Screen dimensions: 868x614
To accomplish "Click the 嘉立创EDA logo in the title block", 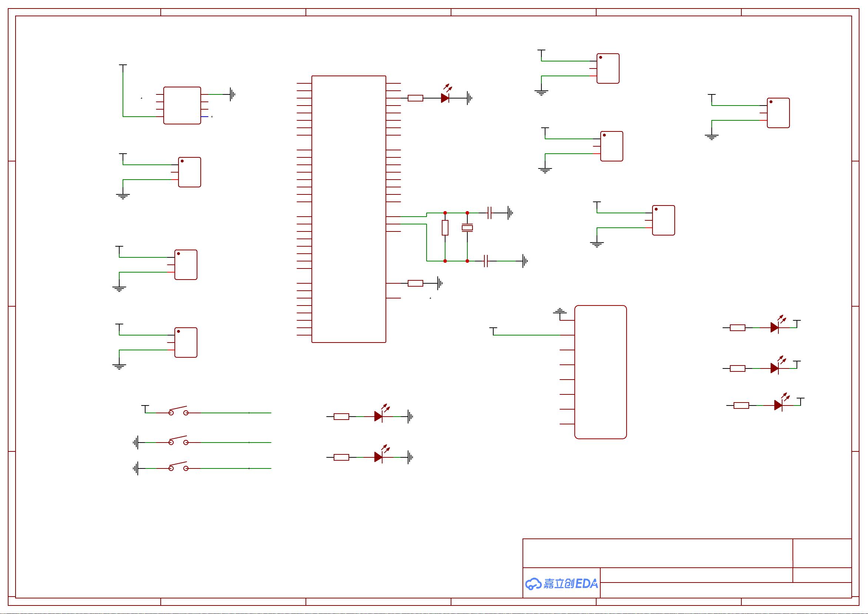I will (561, 583).
